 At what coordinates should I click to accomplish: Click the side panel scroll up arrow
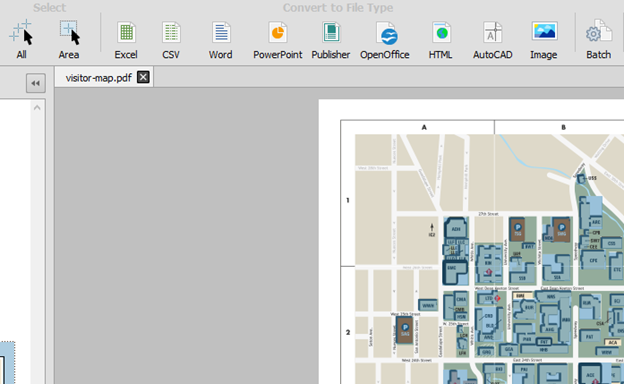(x=37, y=108)
